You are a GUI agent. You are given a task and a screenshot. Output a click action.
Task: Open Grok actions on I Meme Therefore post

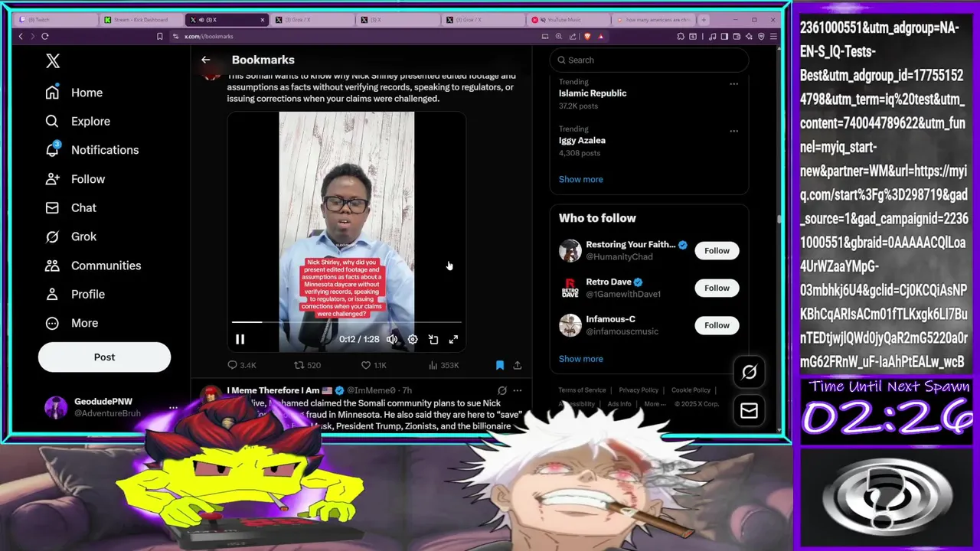(x=501, y=390)
